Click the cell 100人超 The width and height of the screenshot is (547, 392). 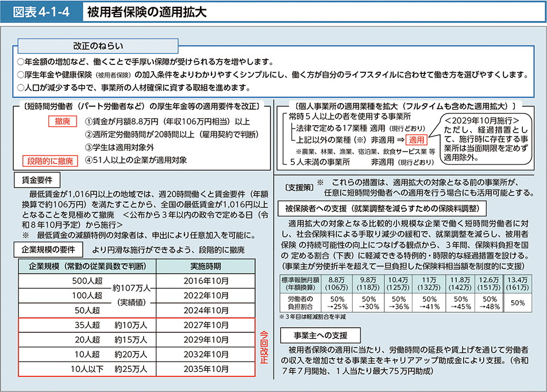click(87, 296)
